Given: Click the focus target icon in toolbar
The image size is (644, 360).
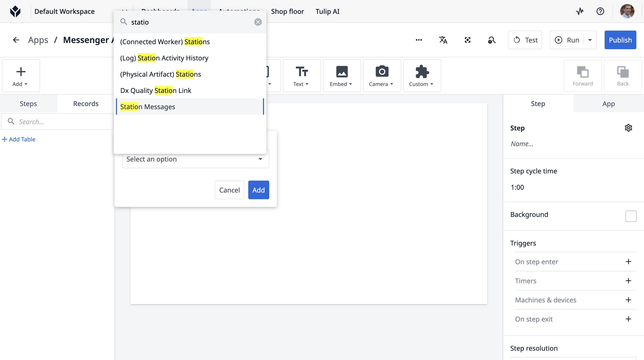Looking at the screenshot, I should pyautogui.click(x=467, y=40).
